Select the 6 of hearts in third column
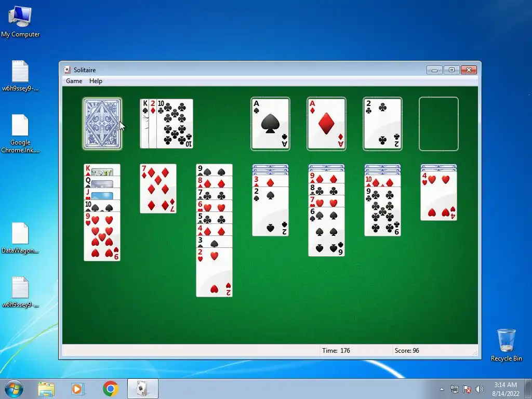 point(215,206)
